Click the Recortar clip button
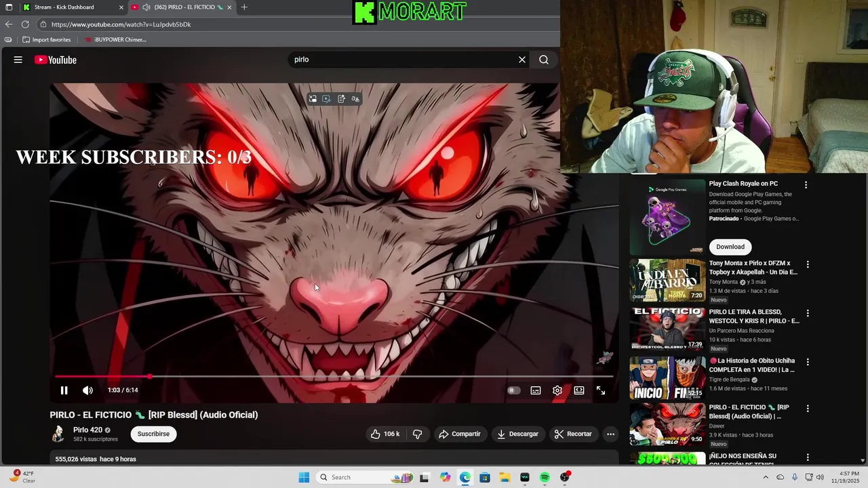The height and width of the screenshot is (488, 868). tap(573, 434)
